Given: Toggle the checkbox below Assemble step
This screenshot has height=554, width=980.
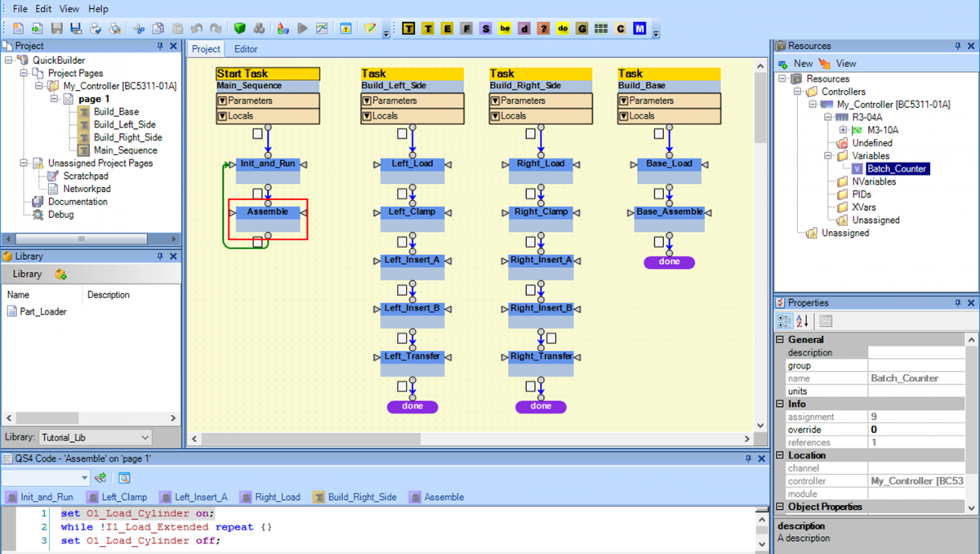Looking at the screenshot, I should coord(257,242).
